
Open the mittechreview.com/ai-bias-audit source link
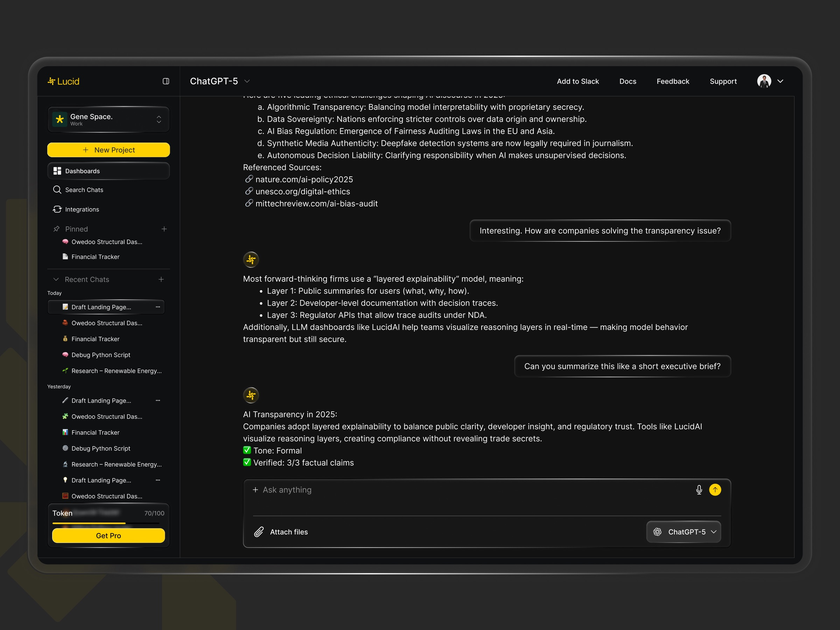click(316, 204)
